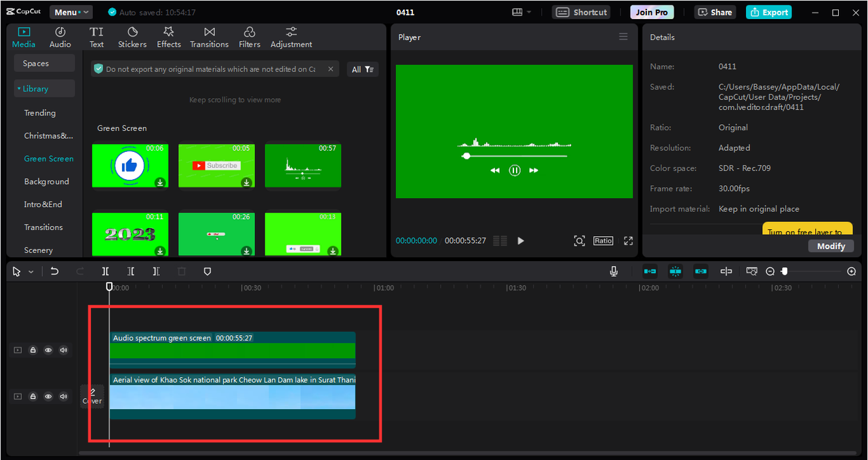
Task: Select the 2023 green screen clip
Action: (x=130, y=234)
